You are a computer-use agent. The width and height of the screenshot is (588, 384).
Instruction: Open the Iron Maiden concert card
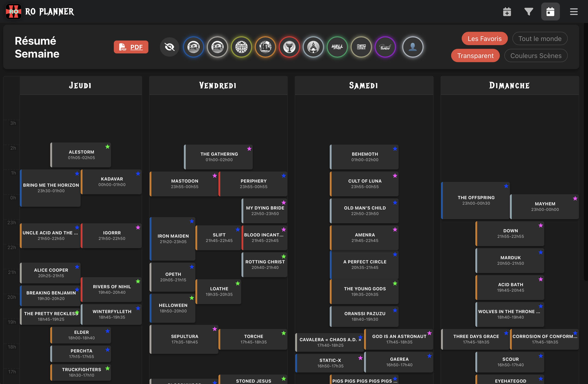point(173,239)
